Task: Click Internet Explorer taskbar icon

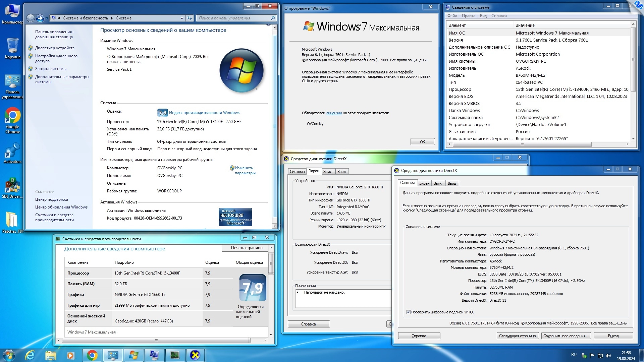Action: (30, 355)
